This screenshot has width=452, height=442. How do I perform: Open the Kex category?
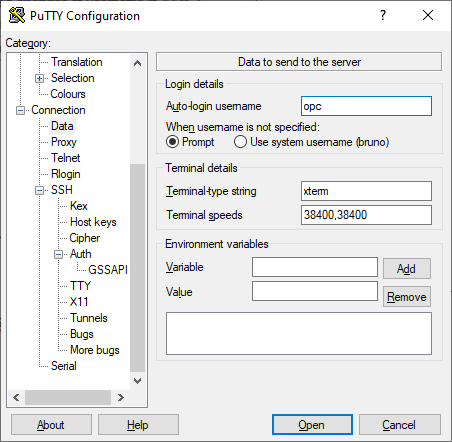coord(79,206)
